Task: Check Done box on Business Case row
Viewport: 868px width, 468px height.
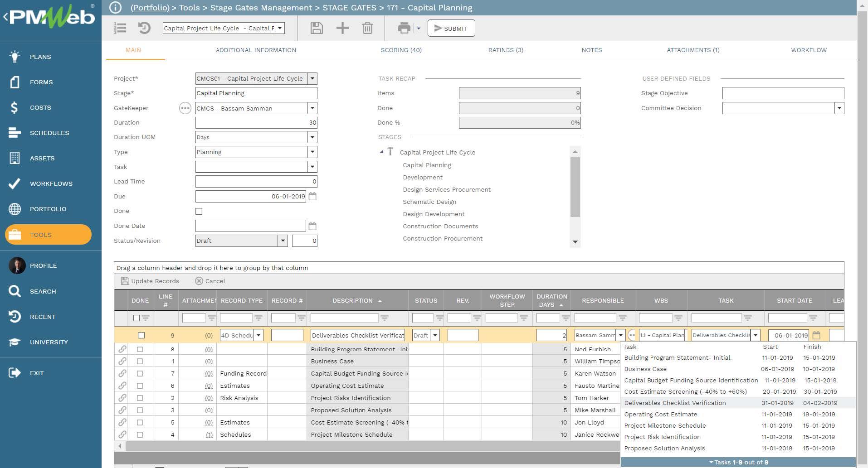Action: tap(140, 361)
